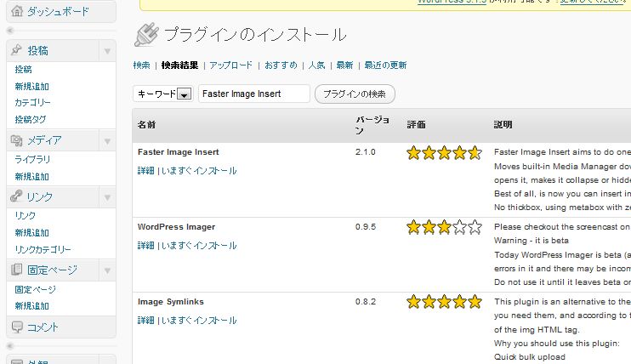Open 詳細 for WordPress Imager
Screen dimensions: 631x364
pos(145,246)
